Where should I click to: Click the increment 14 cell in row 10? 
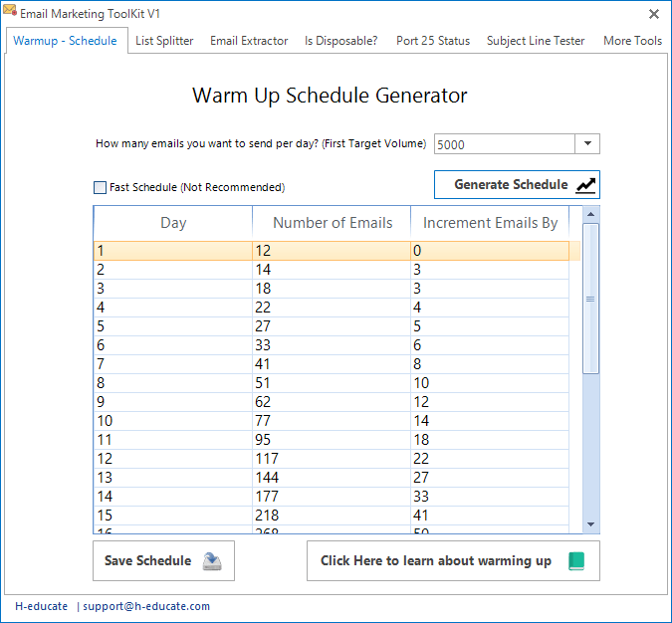[x=490, y=421]
